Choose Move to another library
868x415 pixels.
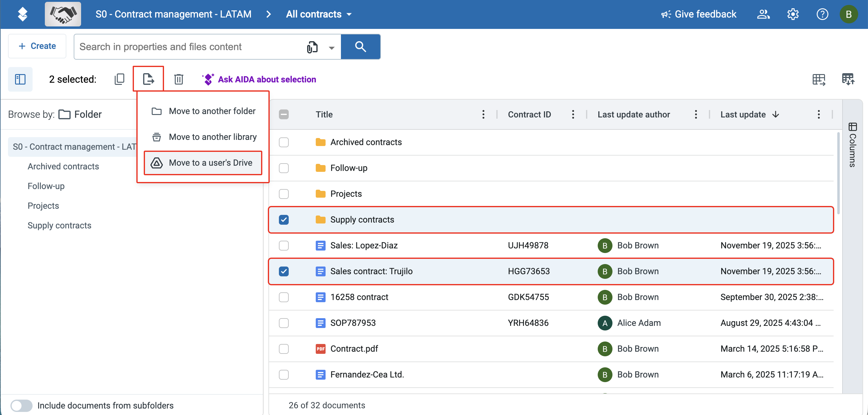(203, 137)
